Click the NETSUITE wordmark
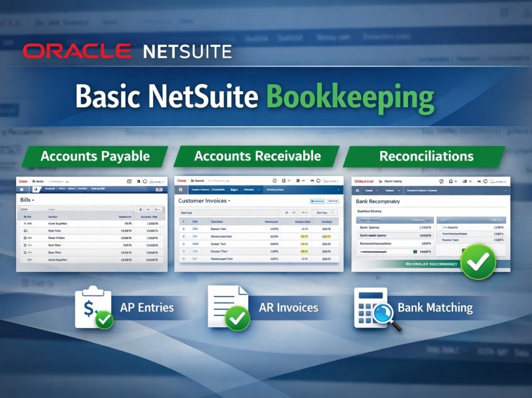 [187, 52]
